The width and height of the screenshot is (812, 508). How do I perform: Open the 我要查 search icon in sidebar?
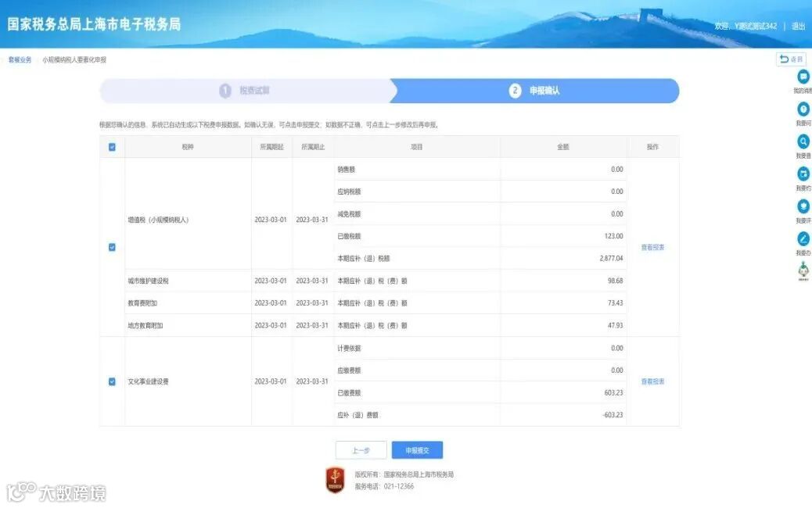click(803, 141)
